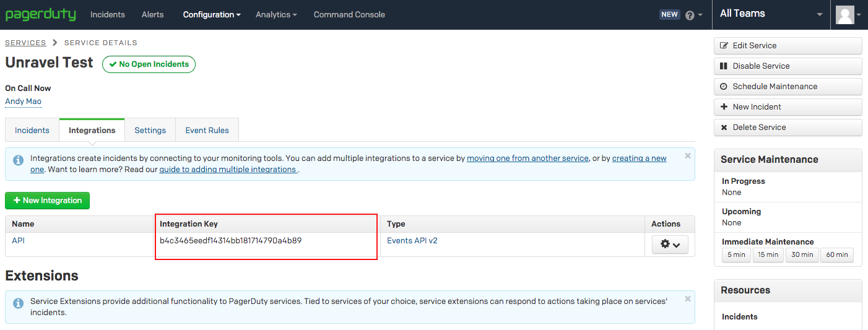Go to Alerts in the top navigation

coord(153,14)
